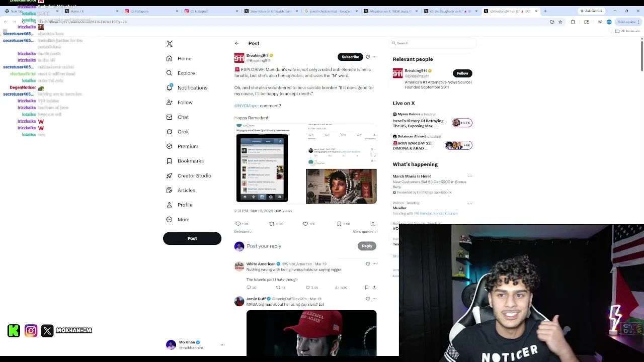
Task: Switch to the Eric Dougherty on X tab
Action: [450, 11]
